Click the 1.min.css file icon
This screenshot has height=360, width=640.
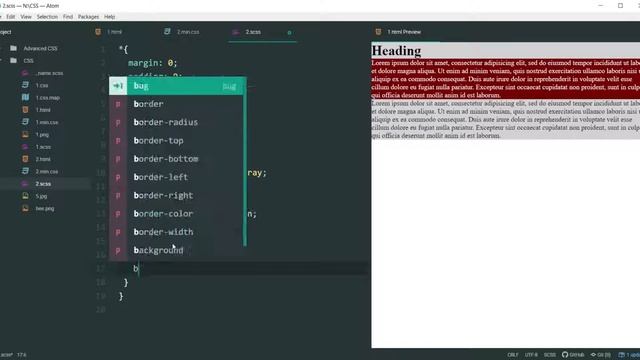coord(25,122)
